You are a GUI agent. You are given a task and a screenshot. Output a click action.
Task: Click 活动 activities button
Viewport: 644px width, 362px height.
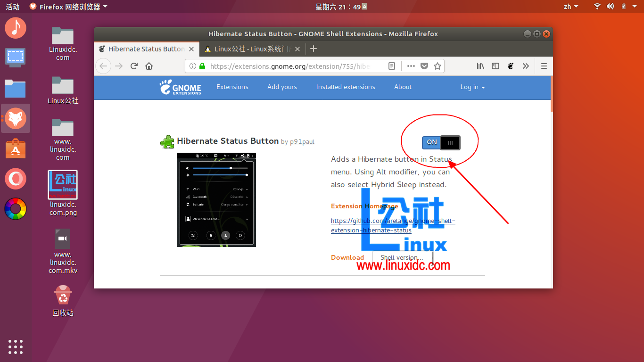pyautogui.click(x=13, y=7)
